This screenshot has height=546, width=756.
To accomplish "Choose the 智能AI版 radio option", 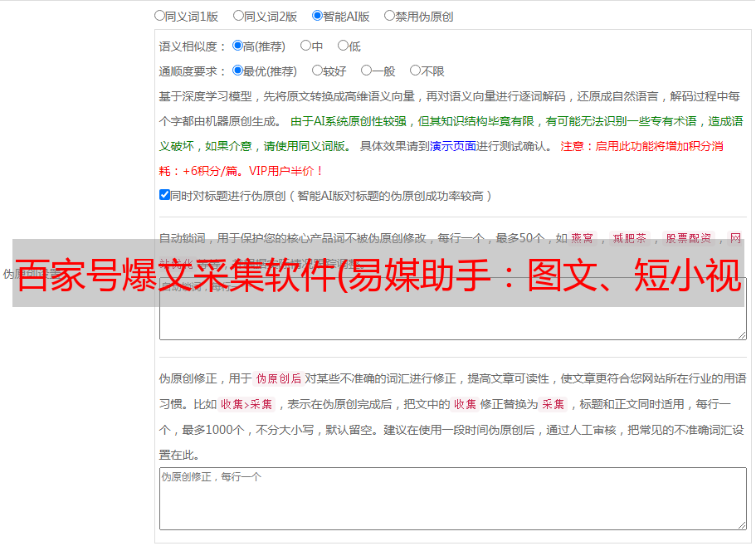I will point(317,16).
